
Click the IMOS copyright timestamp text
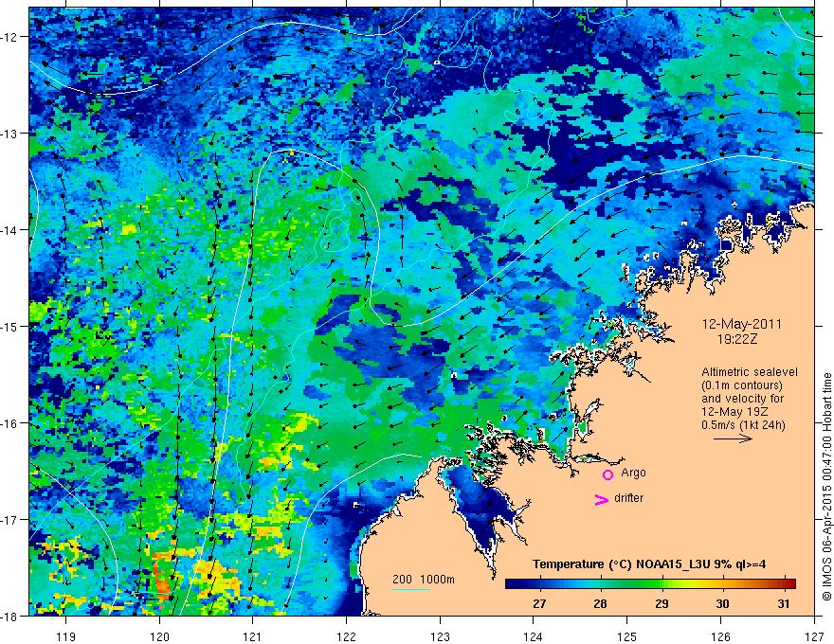coord(826,487)
